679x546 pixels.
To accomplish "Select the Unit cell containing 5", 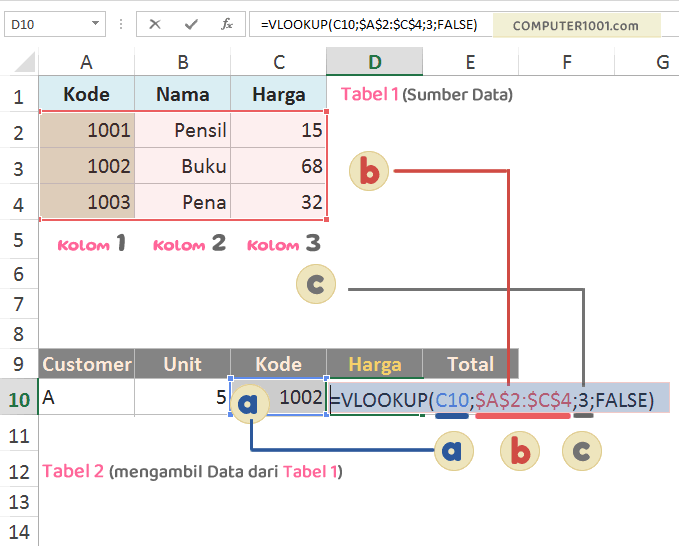I will point(183,398).
